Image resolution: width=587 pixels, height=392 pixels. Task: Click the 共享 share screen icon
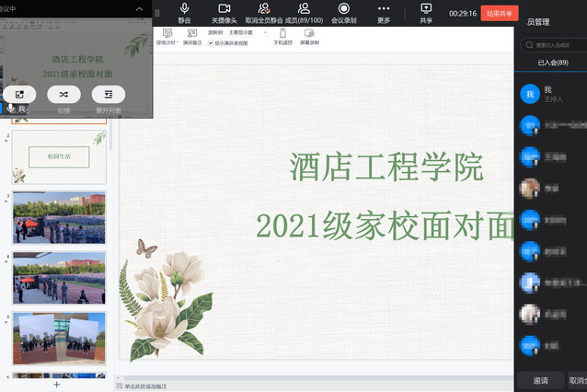(x=426, y=13)
